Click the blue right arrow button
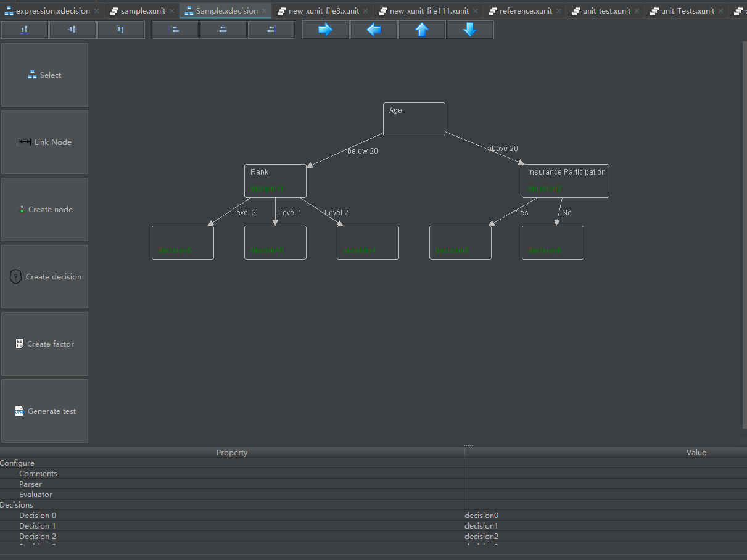747x560 pixels. point(326,30)
